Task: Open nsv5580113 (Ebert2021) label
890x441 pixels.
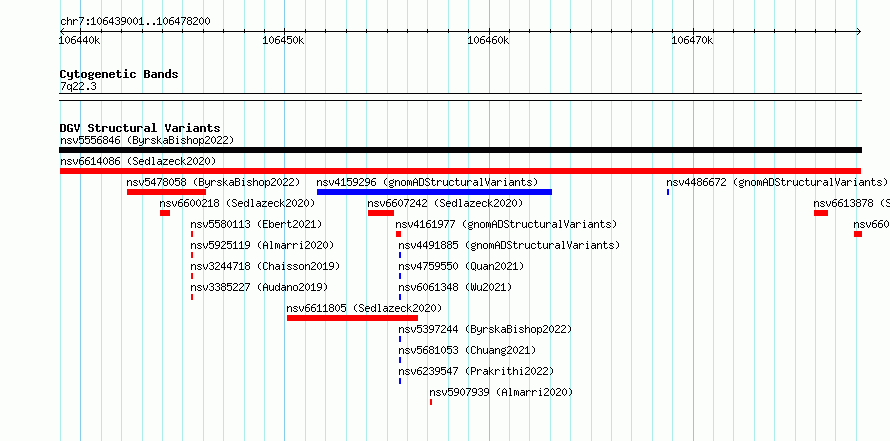Action: (x=256, y=224)
